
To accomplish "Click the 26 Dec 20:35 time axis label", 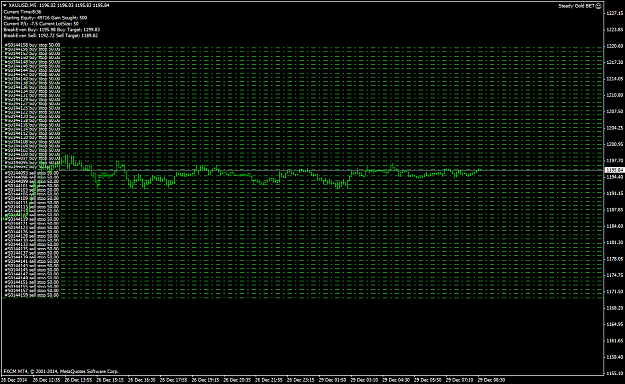I will (237, 380).
